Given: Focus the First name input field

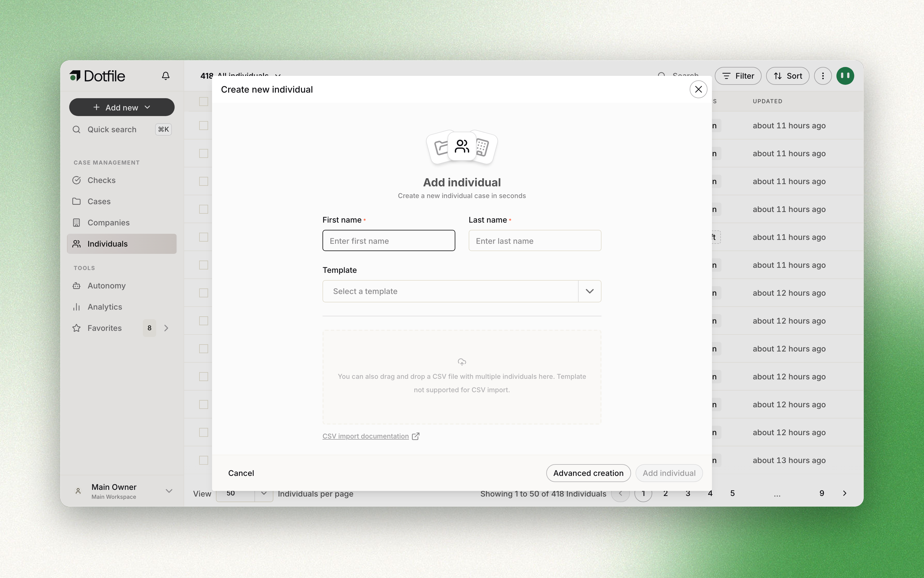Looking at the screenshot, I should coord(388,241).
